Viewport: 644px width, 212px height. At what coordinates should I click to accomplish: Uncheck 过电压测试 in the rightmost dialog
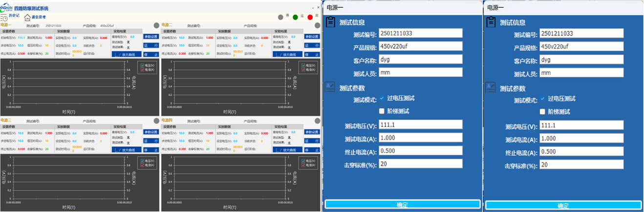click(542, 99)
